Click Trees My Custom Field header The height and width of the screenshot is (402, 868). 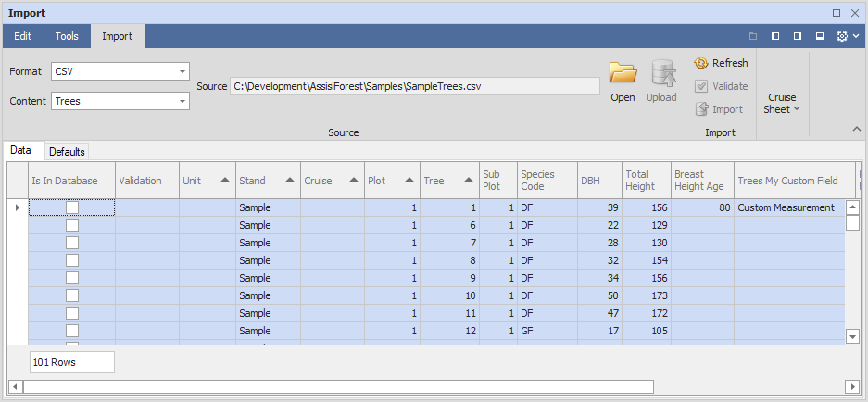click(x=795, y=181)
